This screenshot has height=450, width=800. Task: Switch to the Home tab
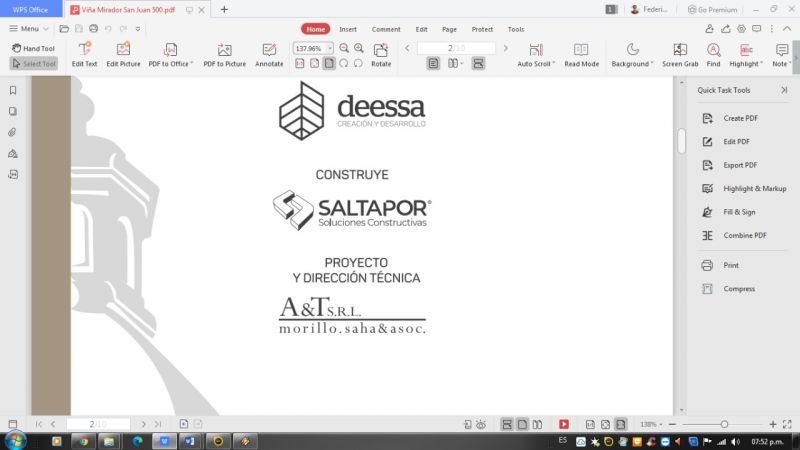(315, 29)
